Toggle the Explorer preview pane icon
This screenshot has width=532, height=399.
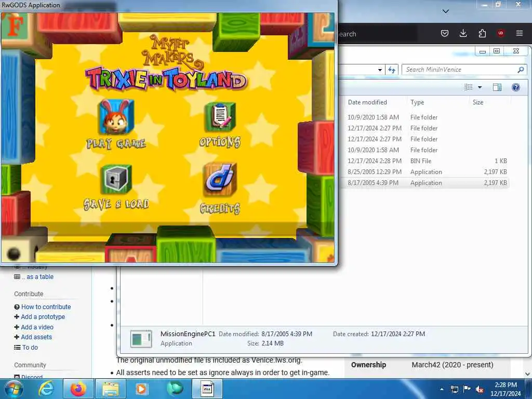pos(497,87)
